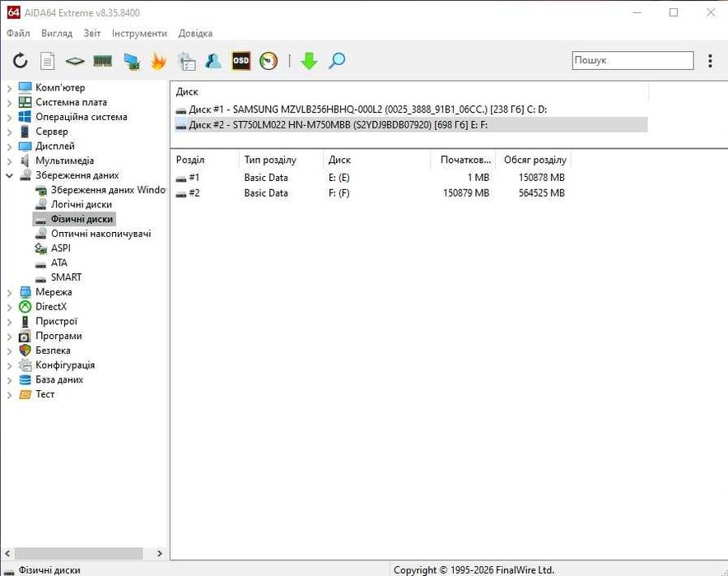The width and height of the screenshot is (728, 576).
Task: Open the Довідка menu
Action: coord(195,34)
